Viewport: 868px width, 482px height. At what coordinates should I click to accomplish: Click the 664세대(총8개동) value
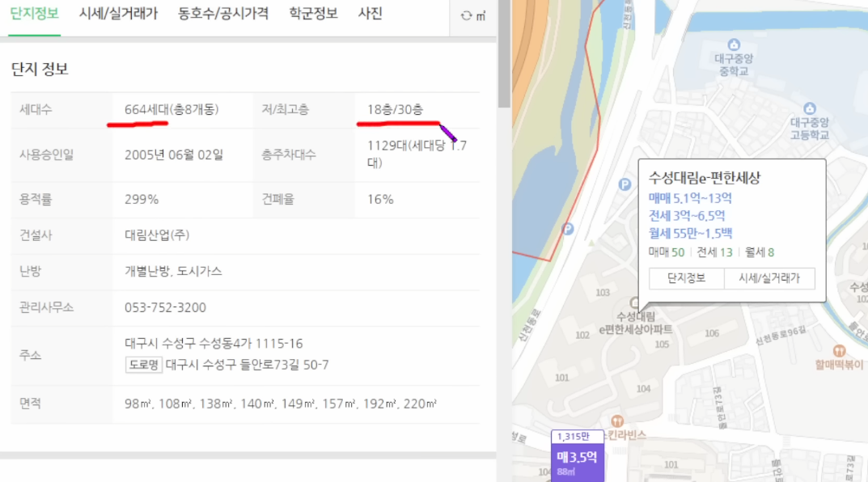pos(171,109)
